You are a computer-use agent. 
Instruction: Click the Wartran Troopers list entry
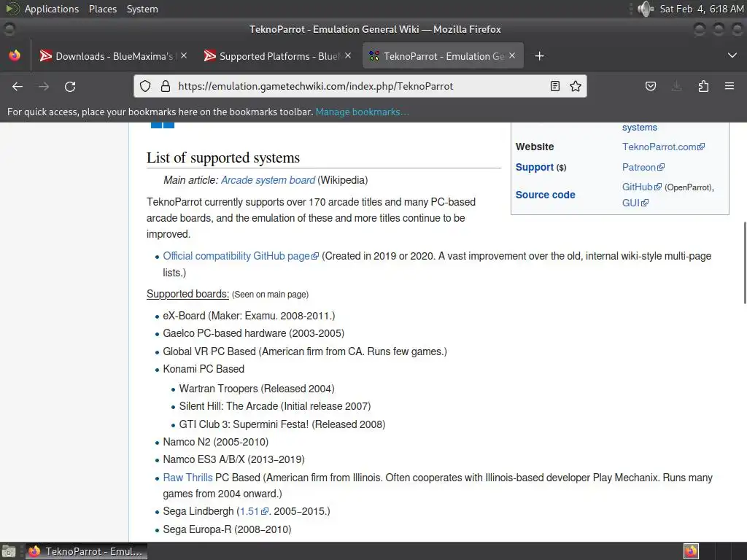pos(257,389)
